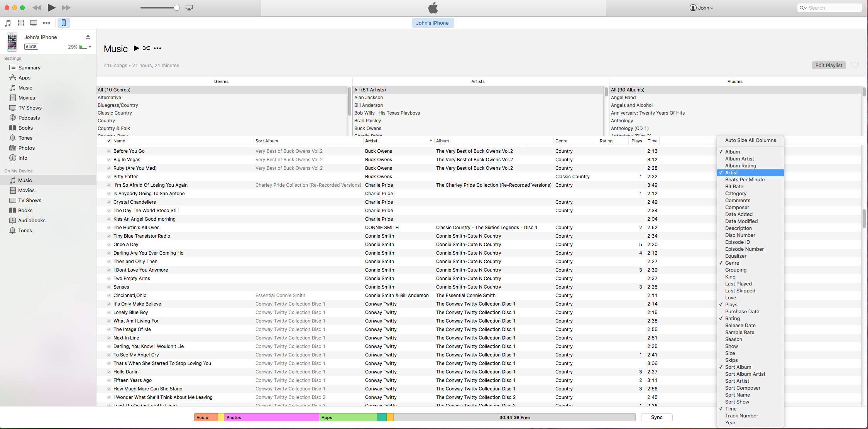Click the love heart icon near Edit Playlist
This screenshot has height=429, width=868.
point(855,65)
